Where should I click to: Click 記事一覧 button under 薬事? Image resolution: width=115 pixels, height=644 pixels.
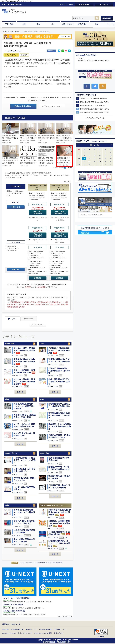coord(20,444)
